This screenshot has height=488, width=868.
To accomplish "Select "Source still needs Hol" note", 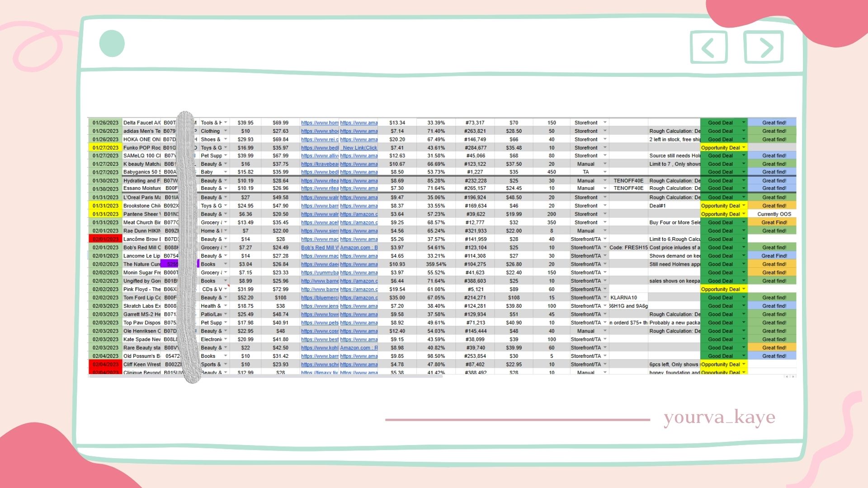I will [674, 155].
